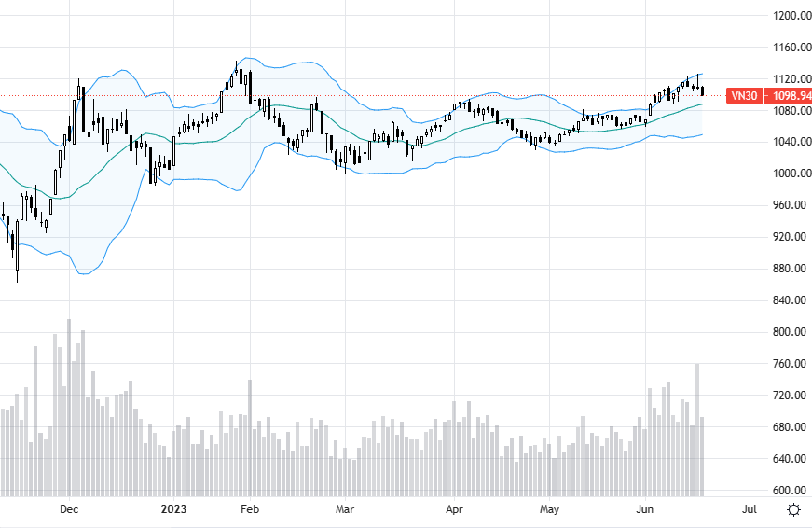Click the Jun label on time axis
Screen dimensions: 812x528
(645, 509)
